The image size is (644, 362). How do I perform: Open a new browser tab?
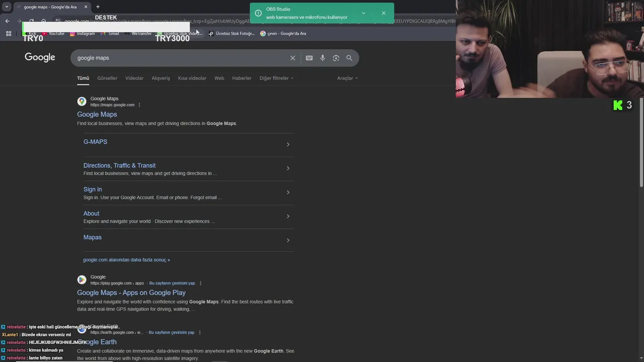[98, 7]
